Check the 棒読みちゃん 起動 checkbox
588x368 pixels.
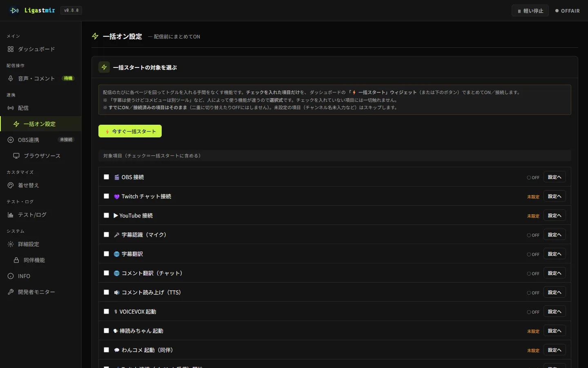(x=107, y=331)
